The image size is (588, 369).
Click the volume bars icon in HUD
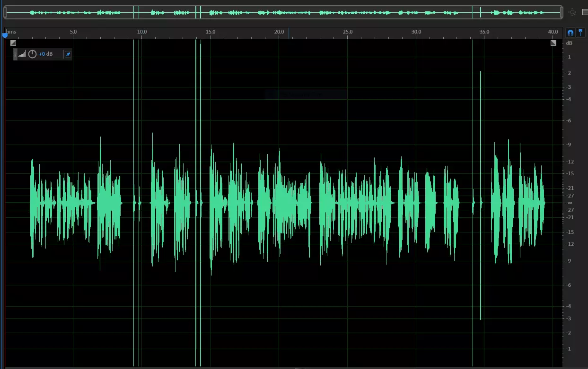(22, 54)
